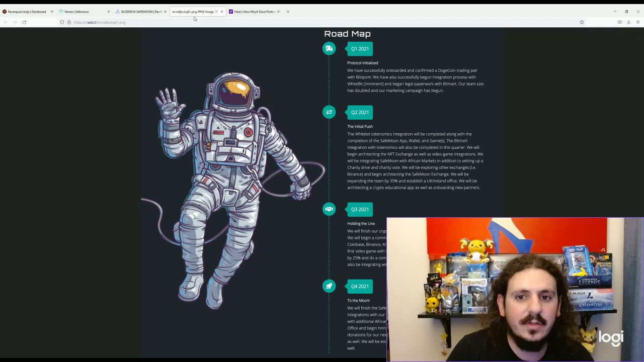Screen dimensions: 644x362
Task: Click the Q3 2021 handshake icon
Action: coord(329,209)
